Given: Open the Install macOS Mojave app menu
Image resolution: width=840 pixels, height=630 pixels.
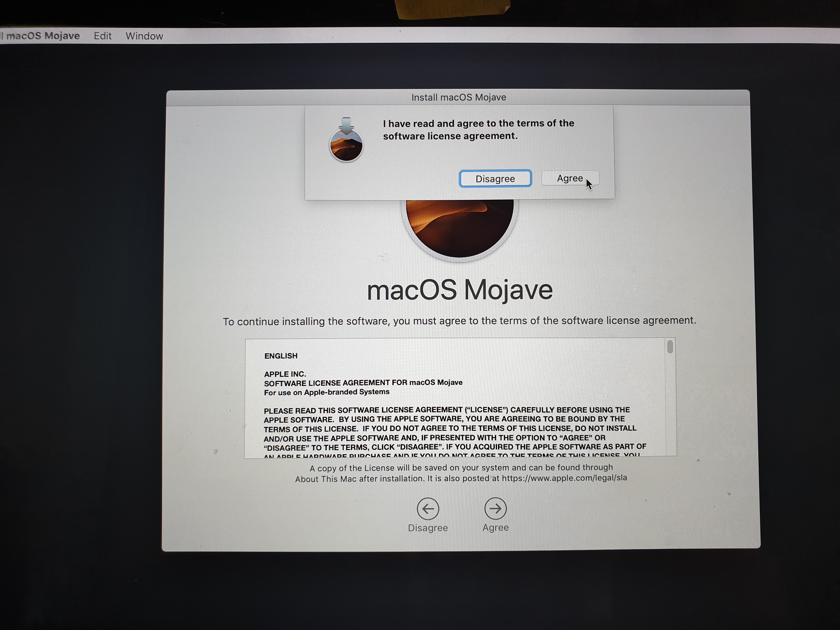Looking at the screenshot, I should coord(40,36).
